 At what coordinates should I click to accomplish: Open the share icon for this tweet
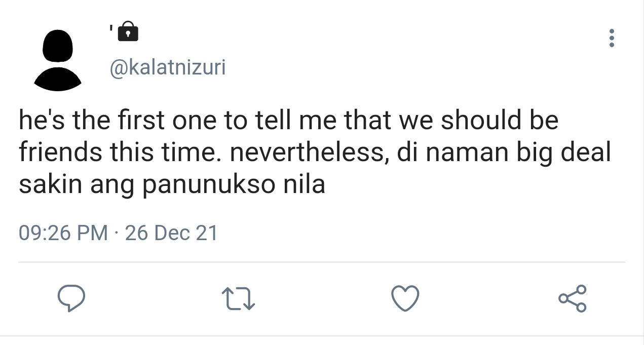(x=573, y=298)
